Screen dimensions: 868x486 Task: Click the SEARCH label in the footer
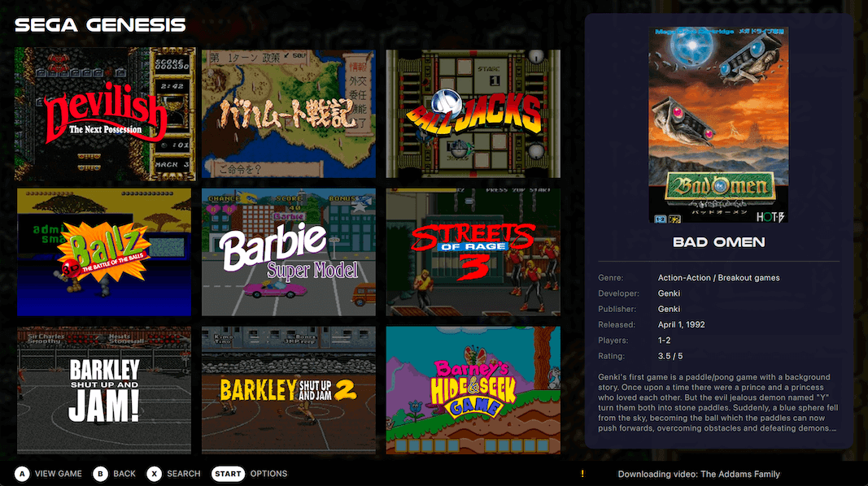pyautogui.click(x=183, y=474)
